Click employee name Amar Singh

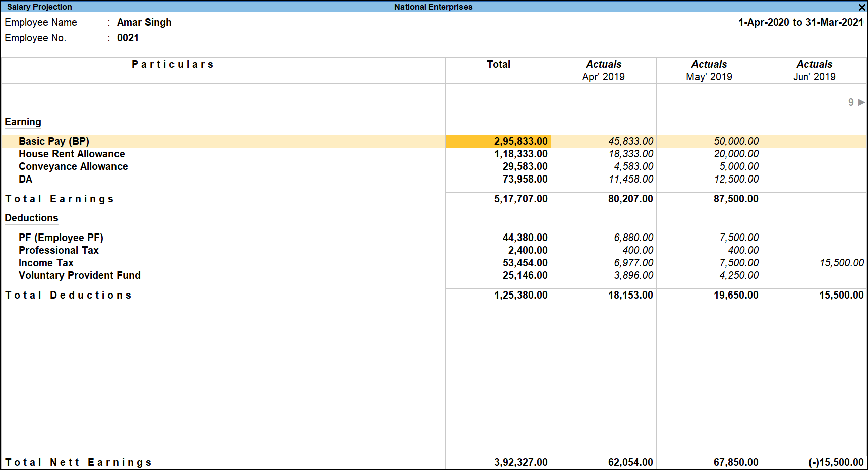pos(144,22)
